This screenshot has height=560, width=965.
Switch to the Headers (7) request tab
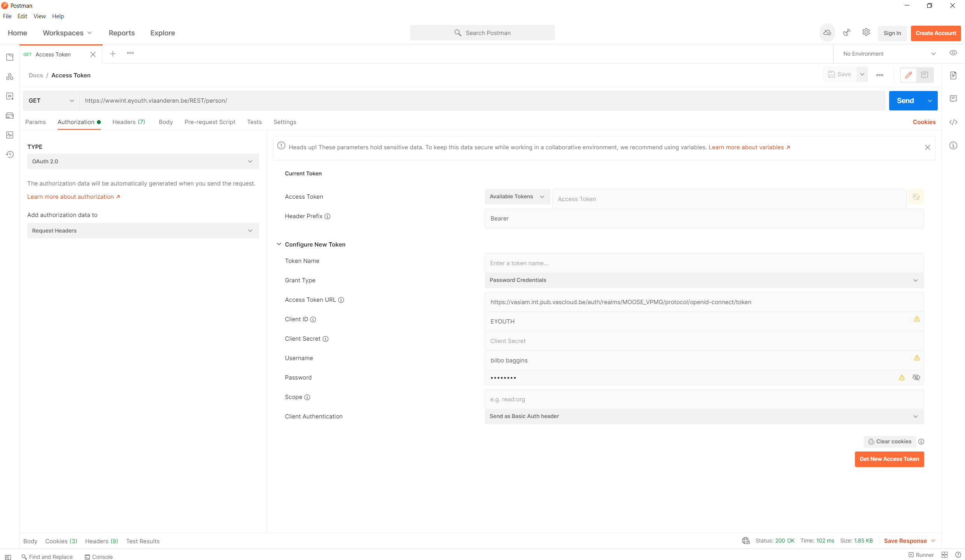click(x=128, y=122)
